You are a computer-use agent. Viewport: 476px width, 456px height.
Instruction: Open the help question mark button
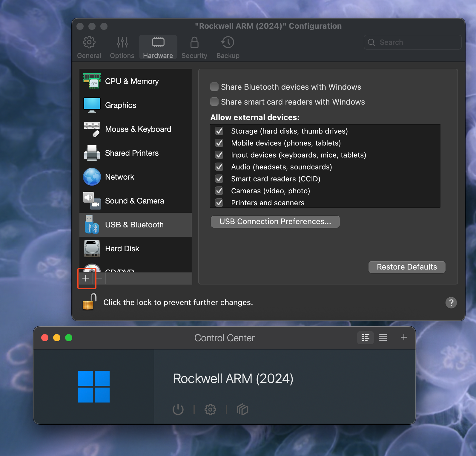click(x=451, y=303)
